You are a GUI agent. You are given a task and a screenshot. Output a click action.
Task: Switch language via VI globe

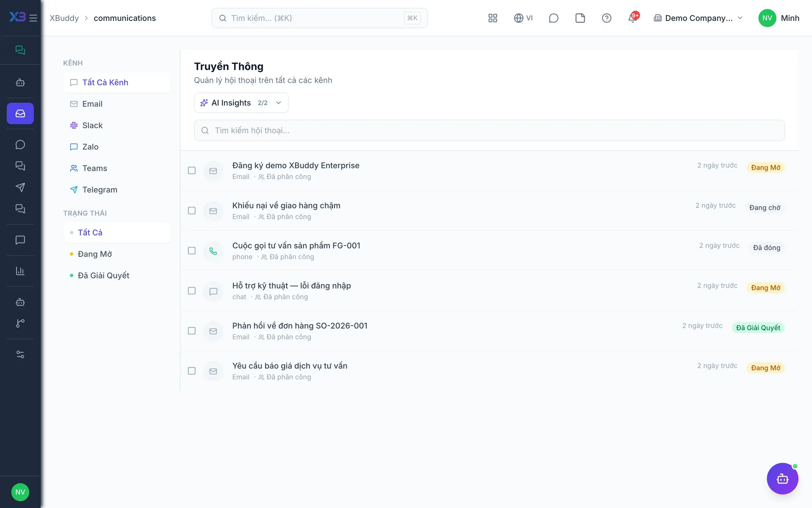(523, 18)
